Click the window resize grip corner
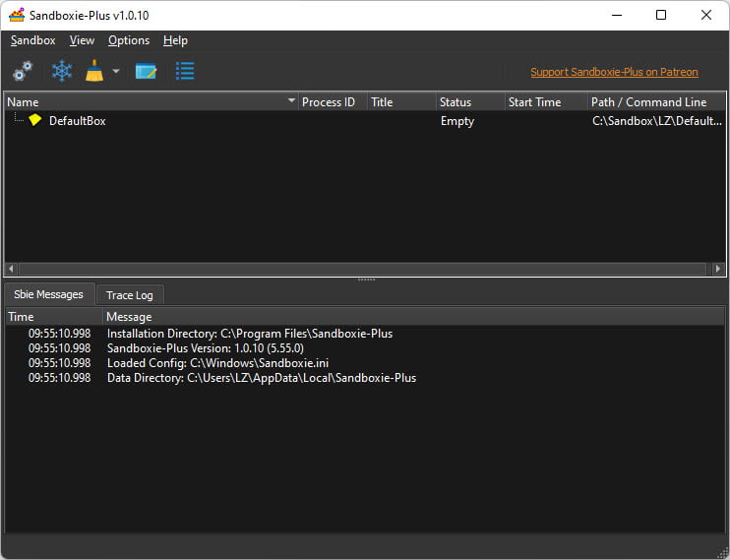The image size is (730, 560). [x=723, y=552]
